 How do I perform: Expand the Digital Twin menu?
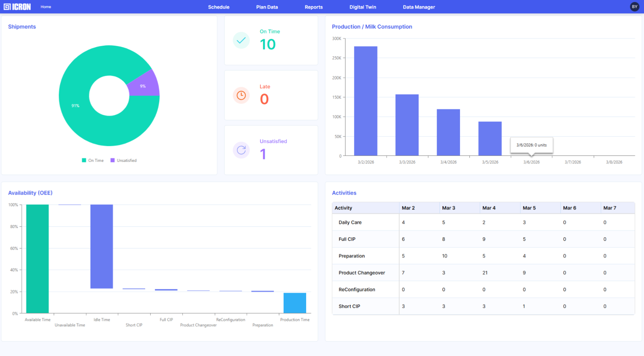coord(363,7)
